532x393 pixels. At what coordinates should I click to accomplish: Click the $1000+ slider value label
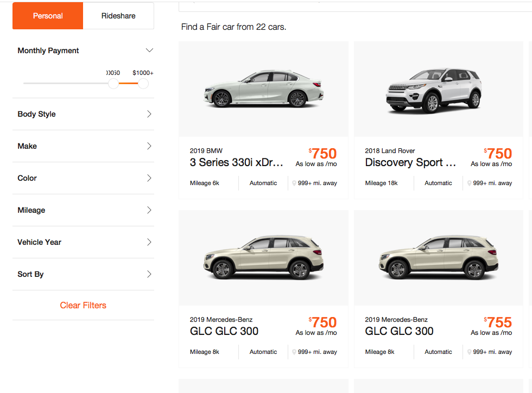tap(143, 73)
